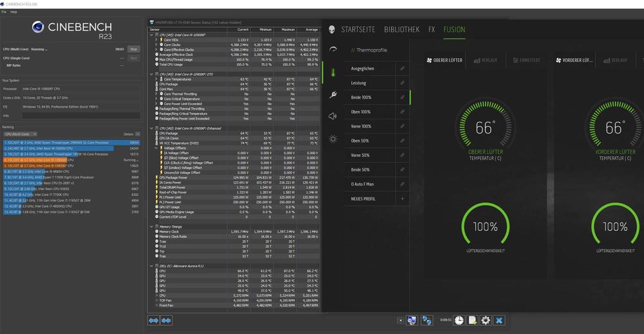Click the HWiNFO log file icon
The image size is (644, 334).
(472, 320)
